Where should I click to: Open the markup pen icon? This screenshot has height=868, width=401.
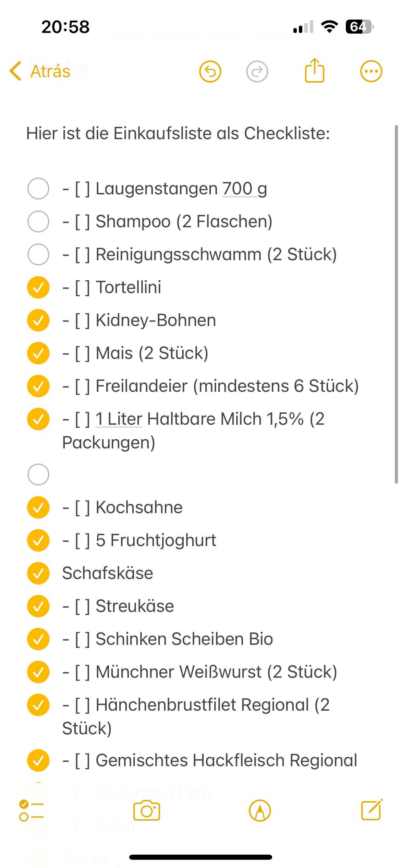(260, 811)
